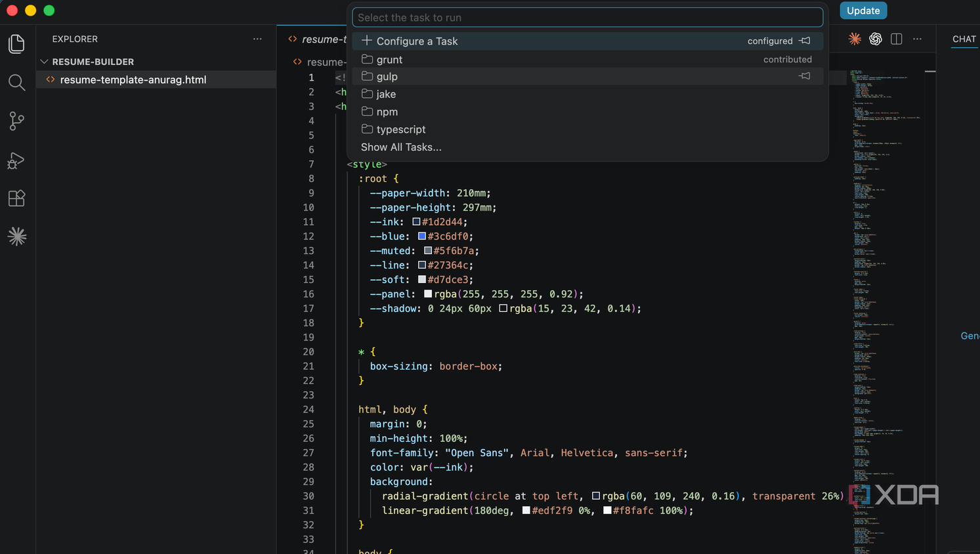Open the Explorer view in activity bar

[16, 44]
